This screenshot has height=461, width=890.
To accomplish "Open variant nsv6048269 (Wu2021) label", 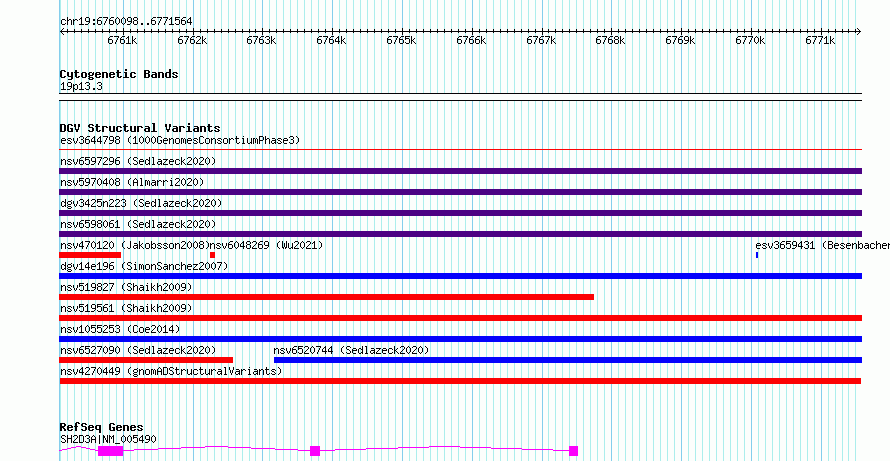I will pyautogui.click(x=267, y=245).
